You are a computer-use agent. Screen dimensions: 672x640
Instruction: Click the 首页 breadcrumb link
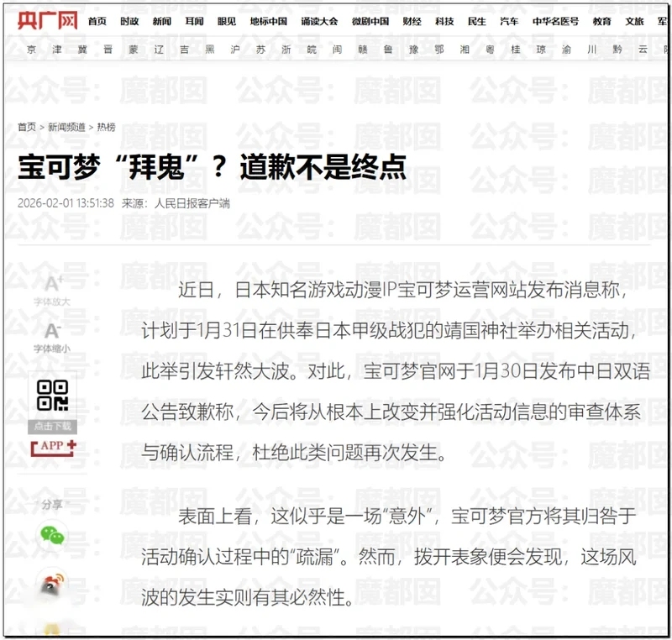point(27,127)
